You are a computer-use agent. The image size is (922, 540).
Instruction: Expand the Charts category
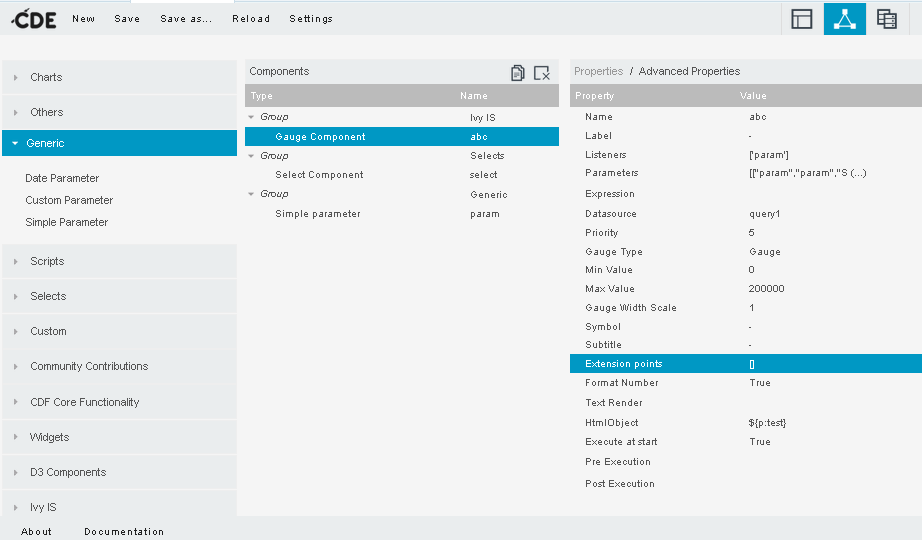point(119,77)
